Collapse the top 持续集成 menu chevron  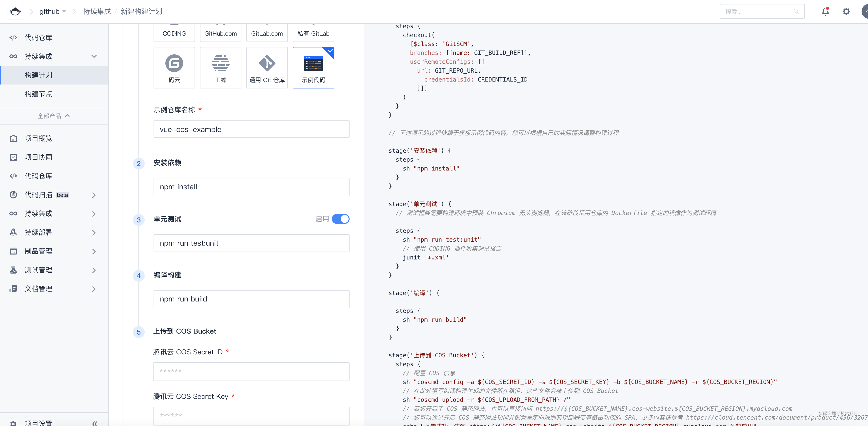94,56
